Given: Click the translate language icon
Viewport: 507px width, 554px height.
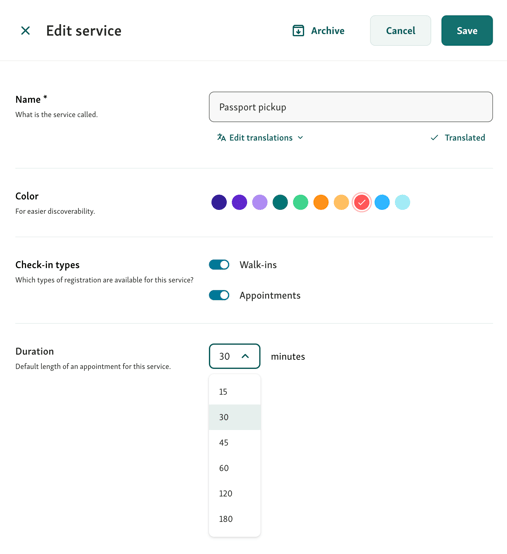Looking at the screenshot, I should tap(221, 137).
